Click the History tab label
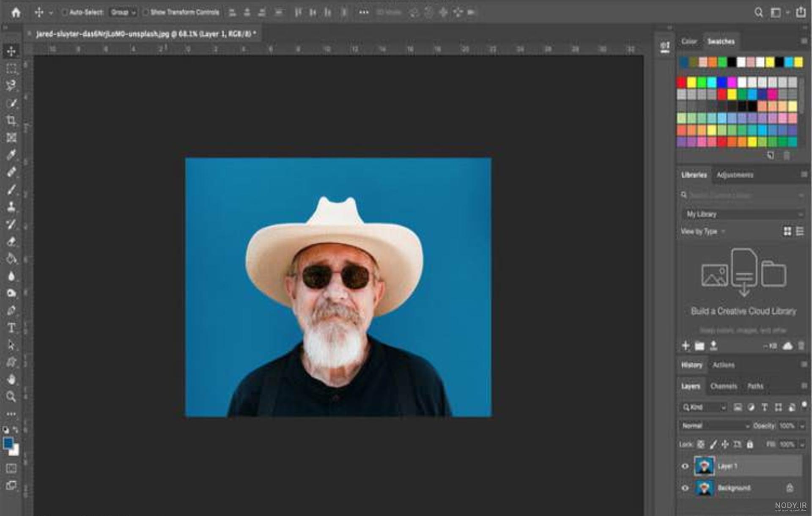This screenshot has height=516, width=812. coord(692,365)
